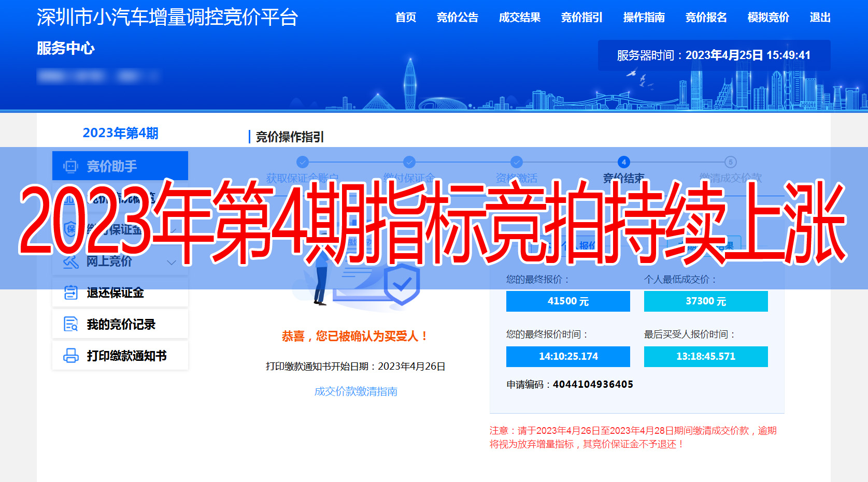Viewport: 868px width, 482px height.
Task: Open the 竞价助手 sidebar button
Action: click(120, 166)
